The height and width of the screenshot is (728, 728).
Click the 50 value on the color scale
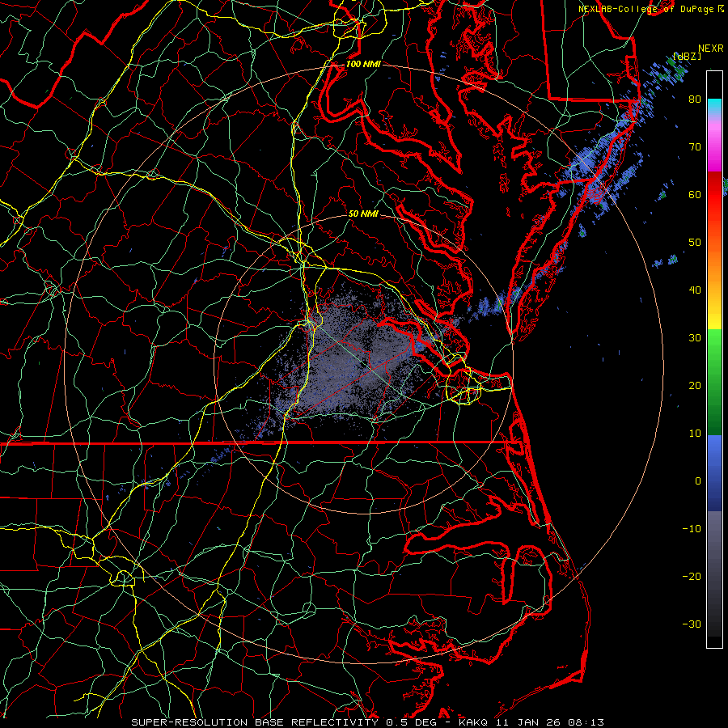tap(695, 243)
